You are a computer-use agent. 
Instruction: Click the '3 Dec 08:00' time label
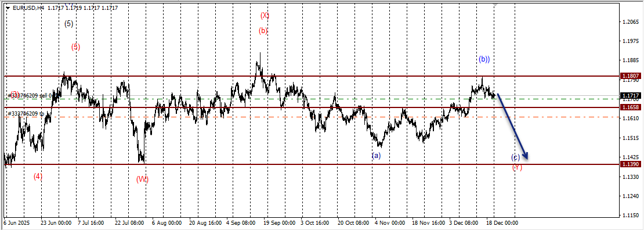(464, 222)
